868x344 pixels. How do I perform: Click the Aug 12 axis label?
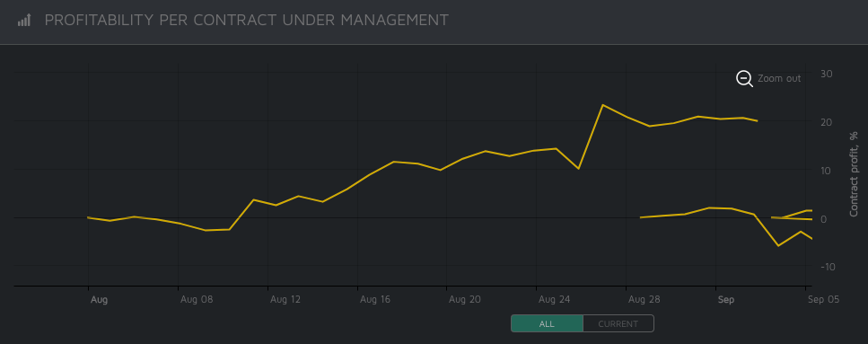[x=286, y=300]
